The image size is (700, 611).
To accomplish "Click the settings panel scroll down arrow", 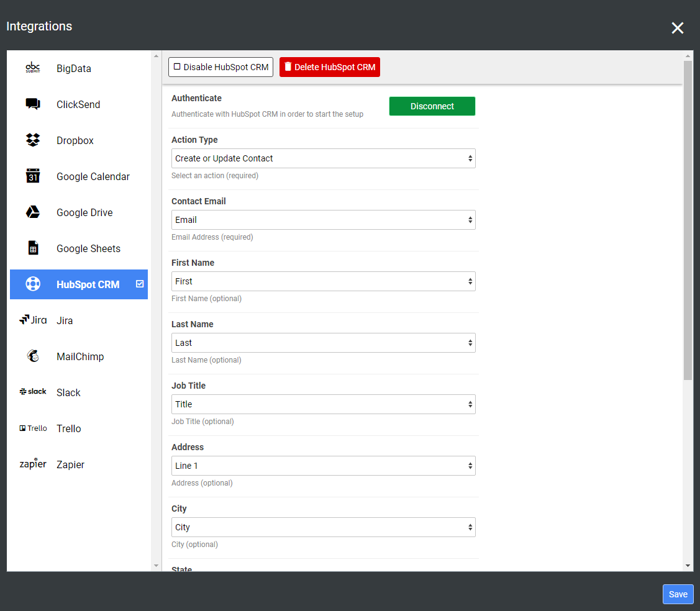I will click(688, 566).
